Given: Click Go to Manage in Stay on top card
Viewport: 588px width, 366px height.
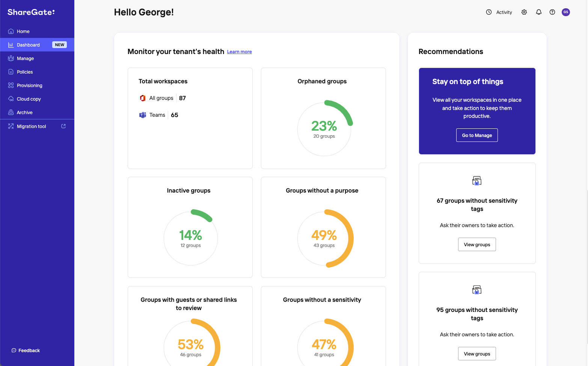Looking at the screenshot, I should click(477, 135).
